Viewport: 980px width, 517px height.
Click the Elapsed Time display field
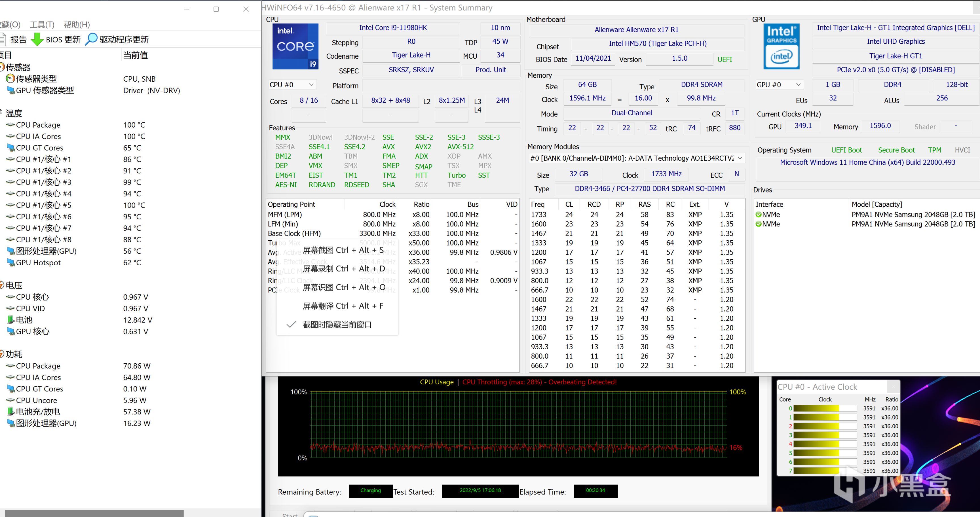point(595,491)
